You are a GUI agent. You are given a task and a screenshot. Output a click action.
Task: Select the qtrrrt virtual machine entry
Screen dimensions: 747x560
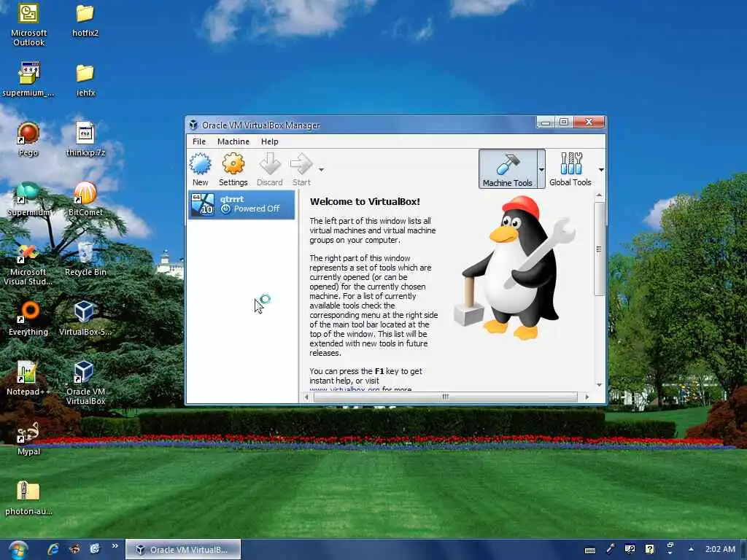(241, 205)
